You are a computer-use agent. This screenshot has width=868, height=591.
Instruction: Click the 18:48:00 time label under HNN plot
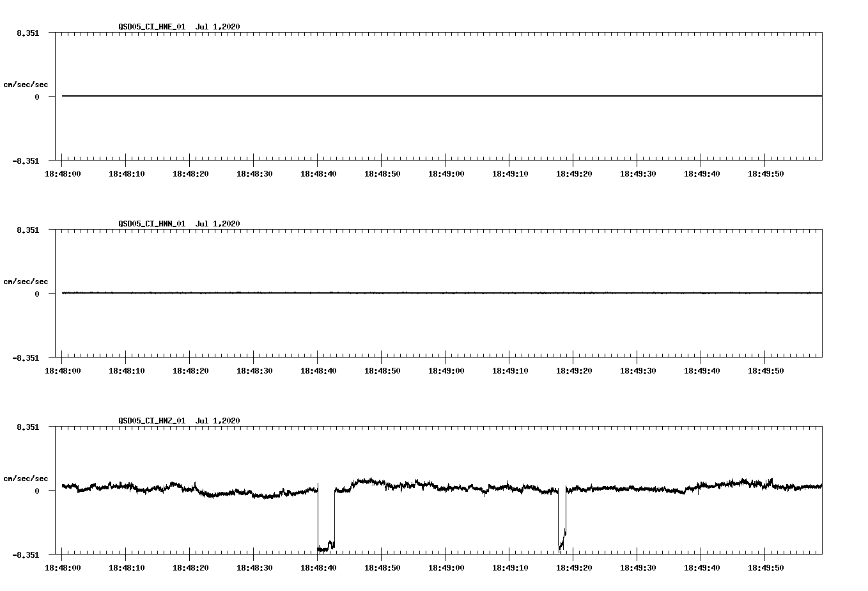click(x=63, y=371)
